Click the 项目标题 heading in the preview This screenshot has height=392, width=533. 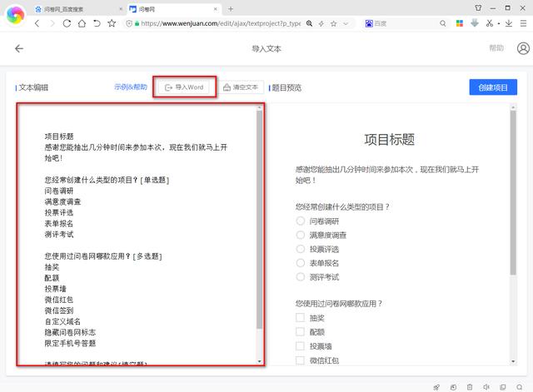point(389,139)
